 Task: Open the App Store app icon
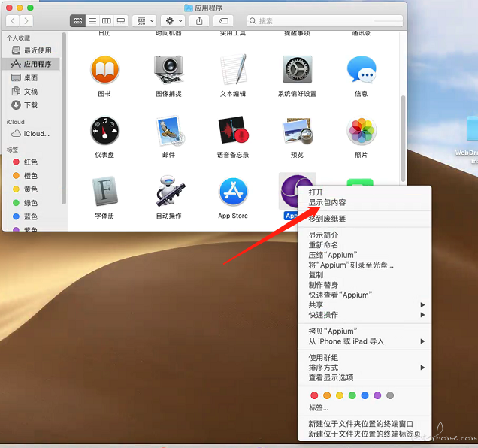(233, 192)
